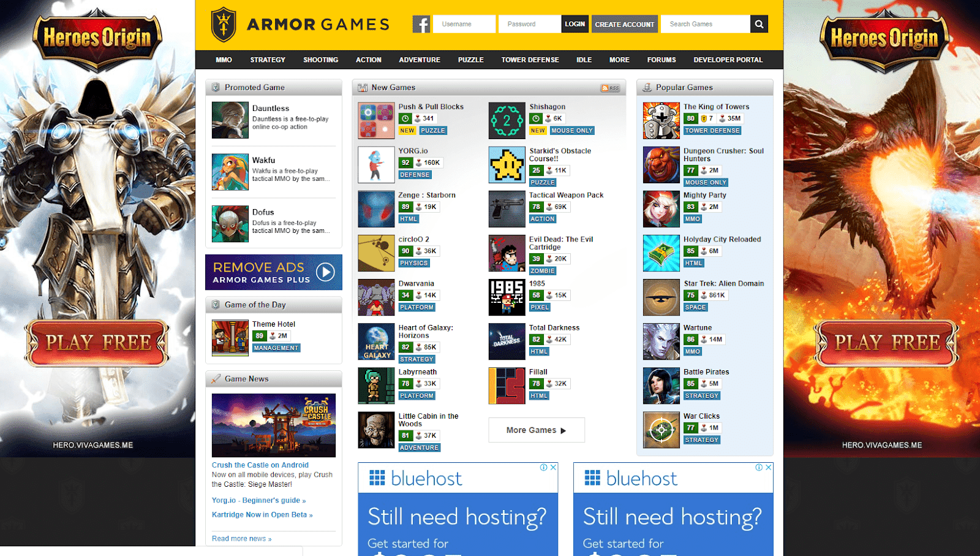
Task: Open the Star Trek: Alien Domain icon
Action: click(x=661, y=297)
